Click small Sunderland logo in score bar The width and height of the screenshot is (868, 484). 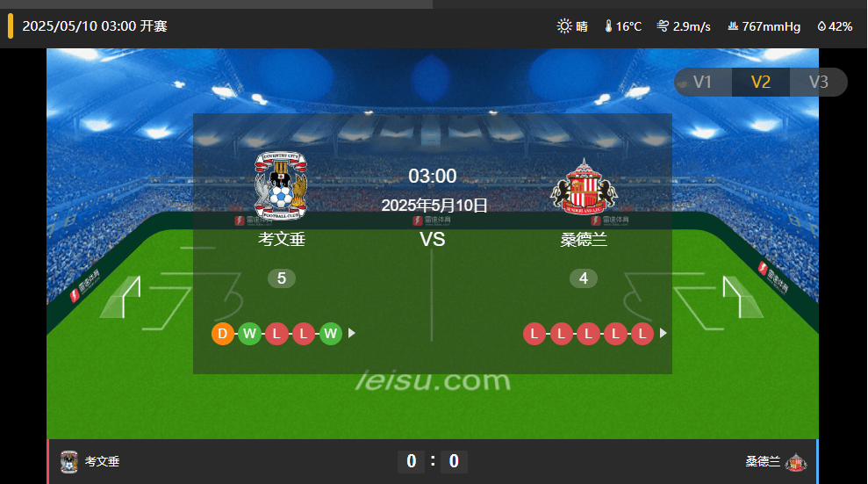796,461
